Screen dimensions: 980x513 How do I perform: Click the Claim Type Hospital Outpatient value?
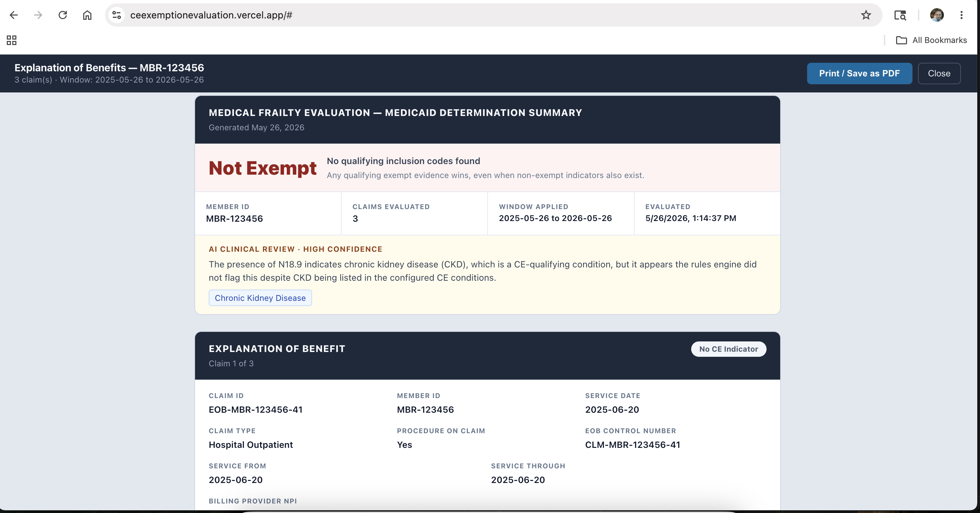tap(251, 445)
